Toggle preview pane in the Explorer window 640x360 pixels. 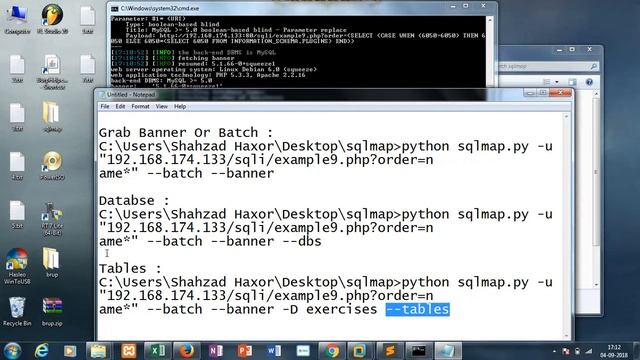(572, 82)
